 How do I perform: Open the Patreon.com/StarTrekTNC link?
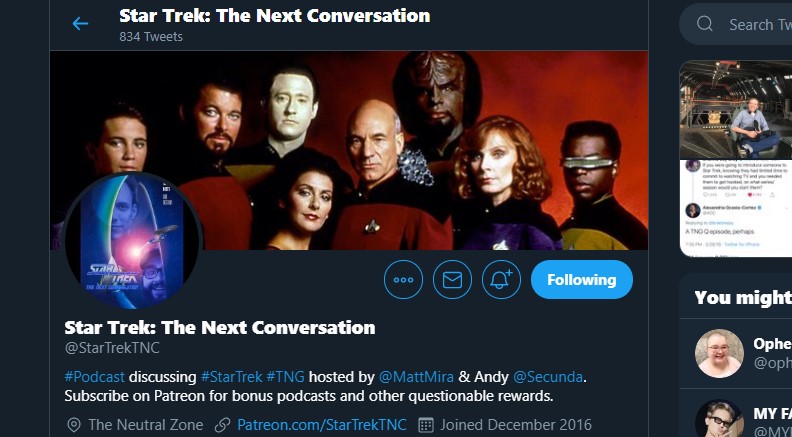[x=322, y=425]
